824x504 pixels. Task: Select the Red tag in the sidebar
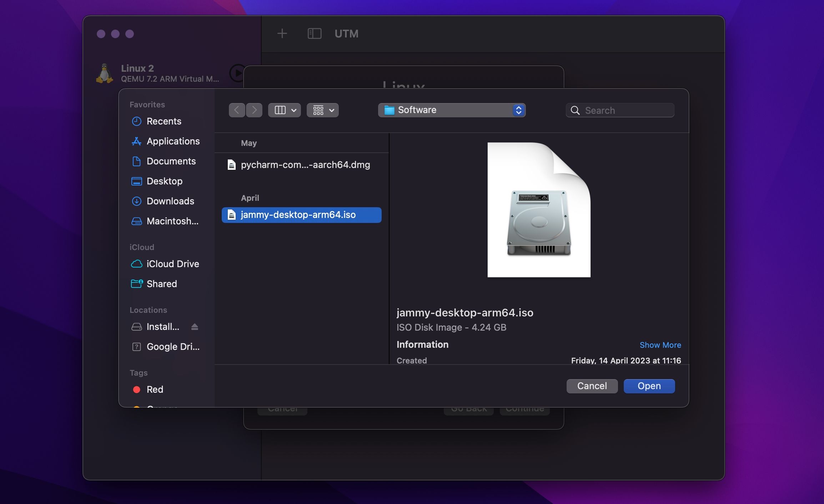click(x=155, y=389)
